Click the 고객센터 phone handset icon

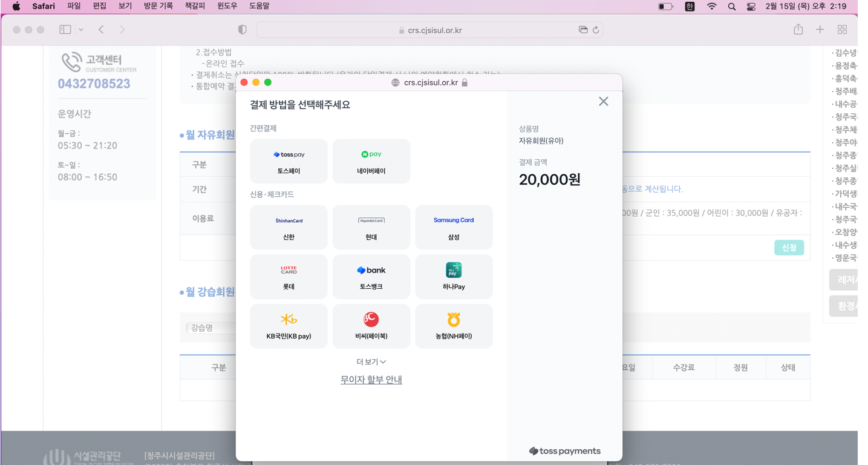click(x=71, y=62)
